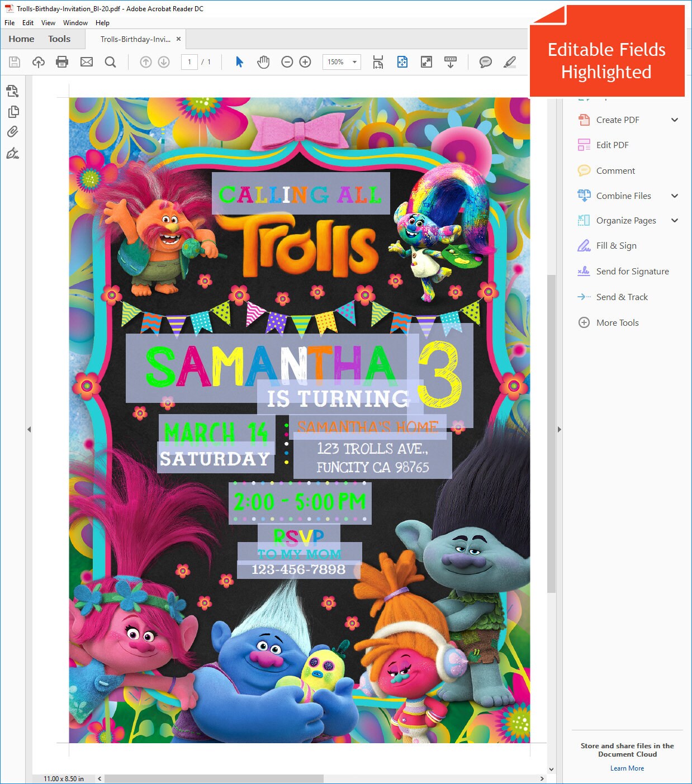Click the attachments paperclip icon

(x=12, y=132)
